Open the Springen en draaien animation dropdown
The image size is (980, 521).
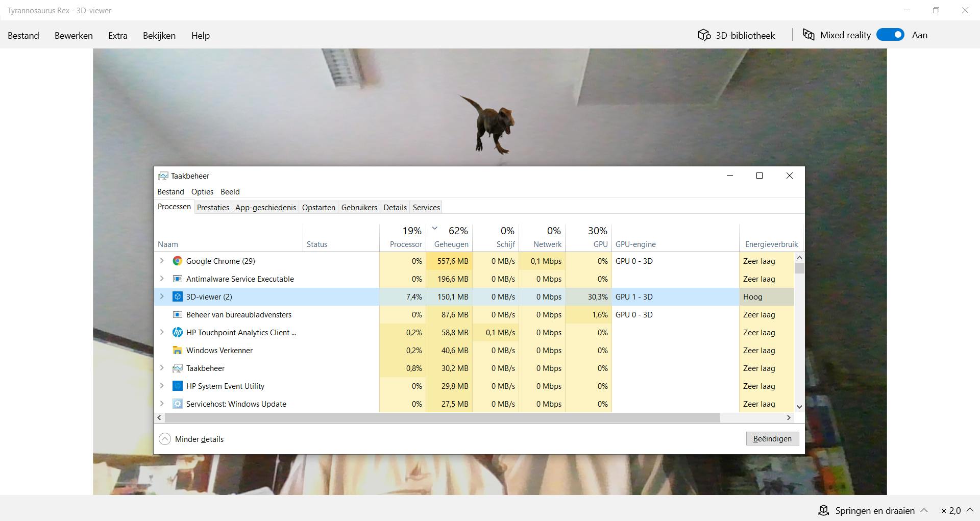[924, 510]
